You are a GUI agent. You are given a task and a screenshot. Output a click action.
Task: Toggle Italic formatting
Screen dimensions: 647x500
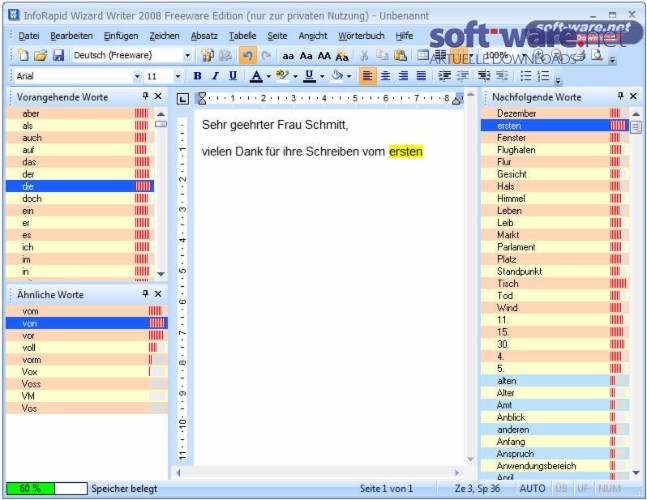point(215,76)
